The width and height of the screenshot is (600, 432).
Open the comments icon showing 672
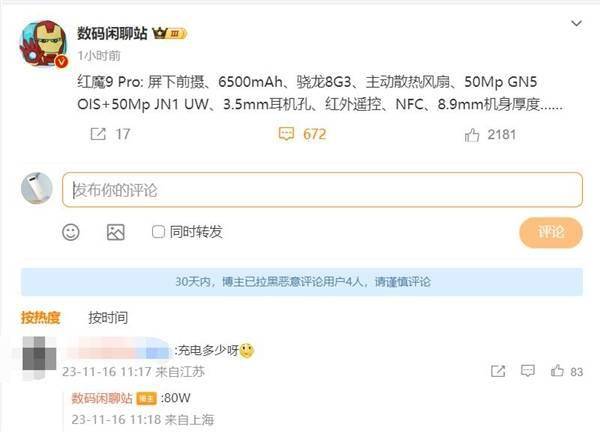(286, 134)
